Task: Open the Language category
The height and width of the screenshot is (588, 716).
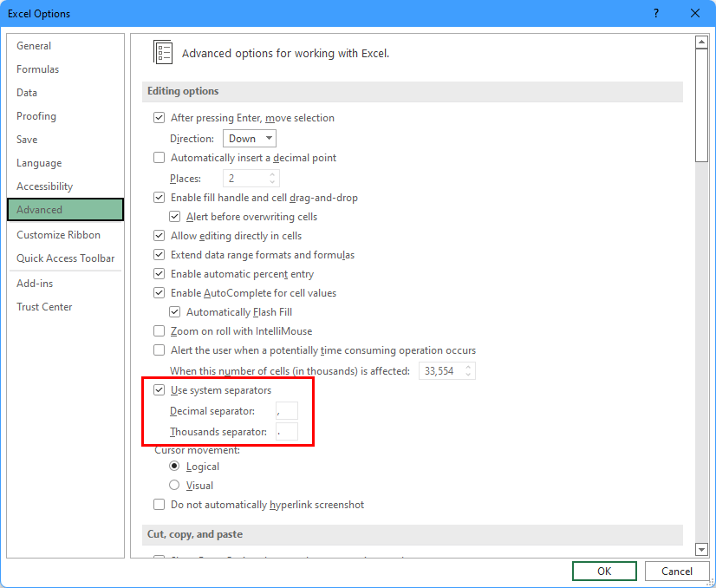Action: pos(65,163)
